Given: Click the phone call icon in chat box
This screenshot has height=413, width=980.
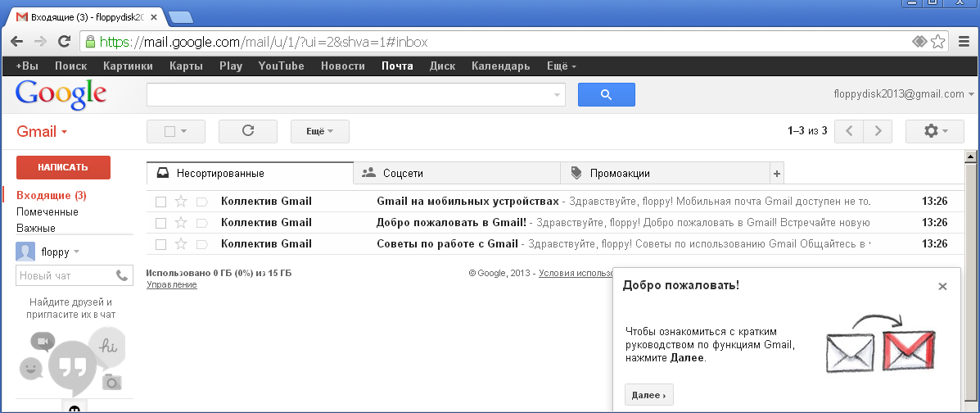Looking at the screenshot, I should click(x=121, y=275).
